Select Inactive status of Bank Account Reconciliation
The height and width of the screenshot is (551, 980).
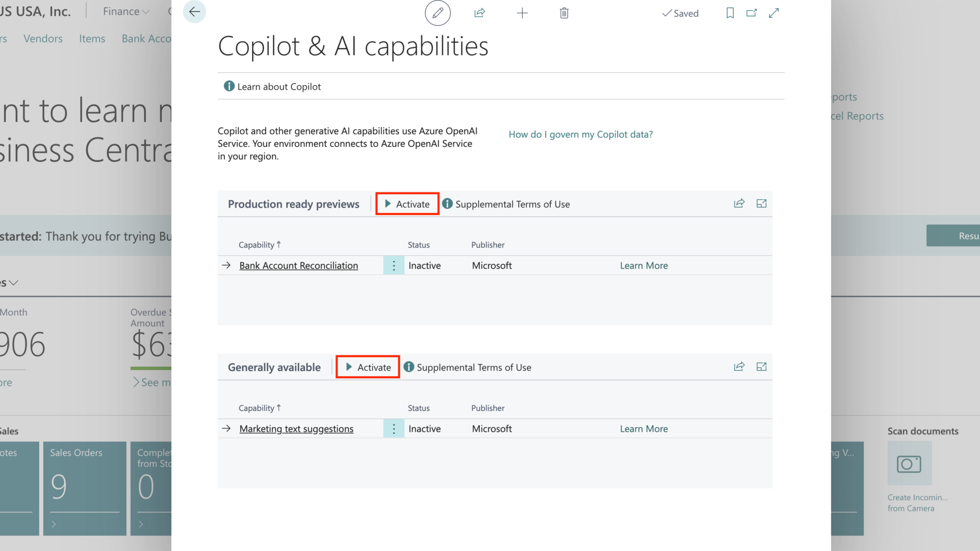(424, 265)
